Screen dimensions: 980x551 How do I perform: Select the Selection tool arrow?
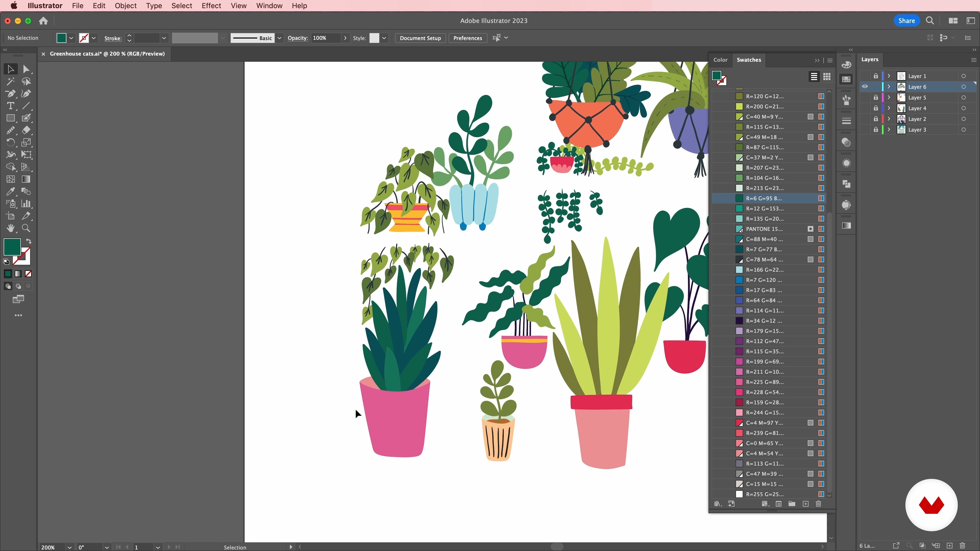click(x=10, y=69)
